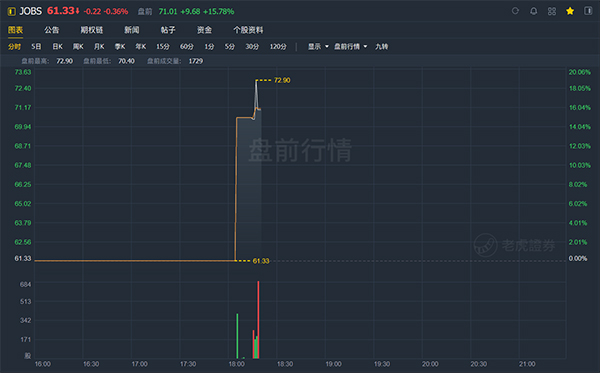Switch to the 公告 tab
Viewport: 600px width, 373px height.
tap(52, 30)
